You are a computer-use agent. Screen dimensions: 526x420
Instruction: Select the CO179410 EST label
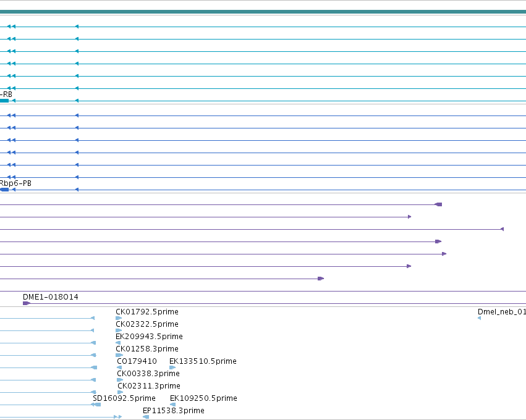tap(137, 361)
